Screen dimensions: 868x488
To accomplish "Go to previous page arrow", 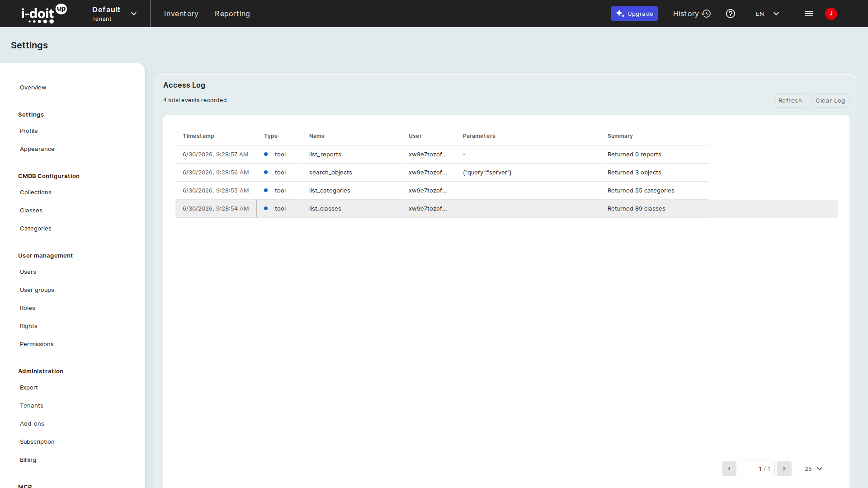I will tap(729, 469).
